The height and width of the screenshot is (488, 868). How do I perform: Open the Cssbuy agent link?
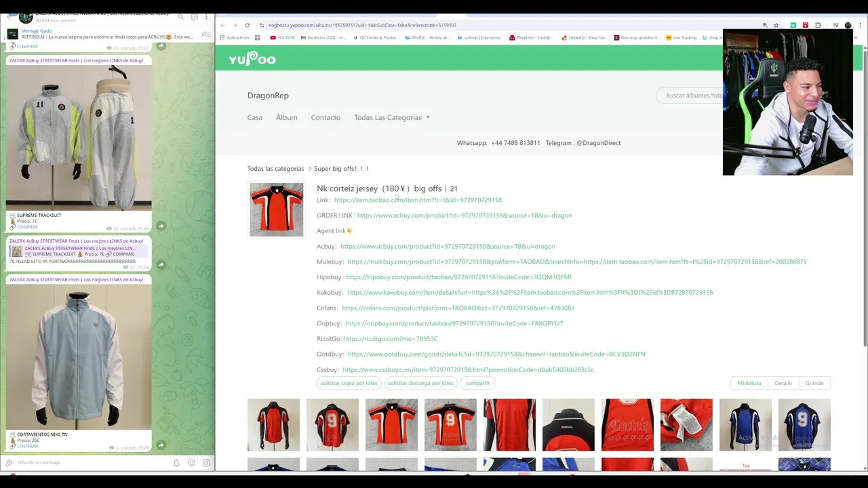point(468,369)
